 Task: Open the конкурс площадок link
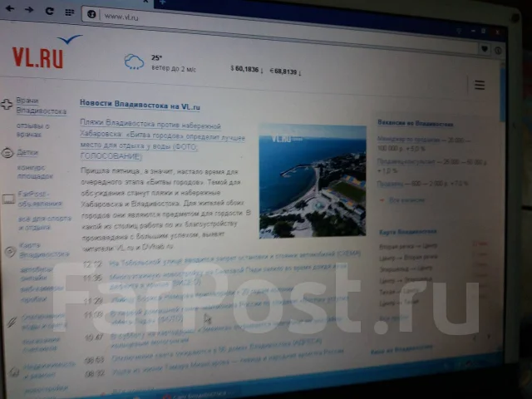click(35, 172)
